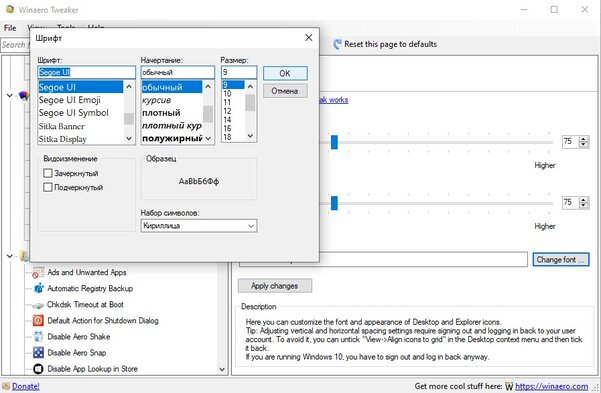Select the Disable Aero Shake icon
Screen dimensions: 601x393
(38, 337)
